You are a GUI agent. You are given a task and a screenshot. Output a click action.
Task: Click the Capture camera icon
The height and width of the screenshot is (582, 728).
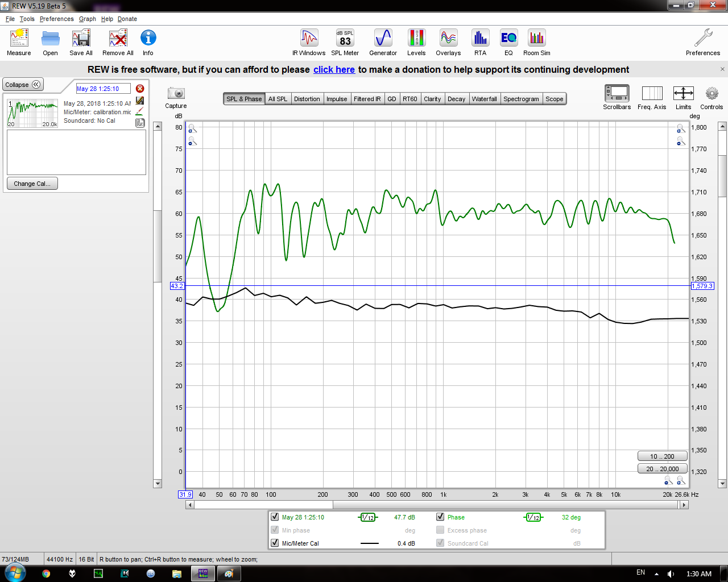176,93
